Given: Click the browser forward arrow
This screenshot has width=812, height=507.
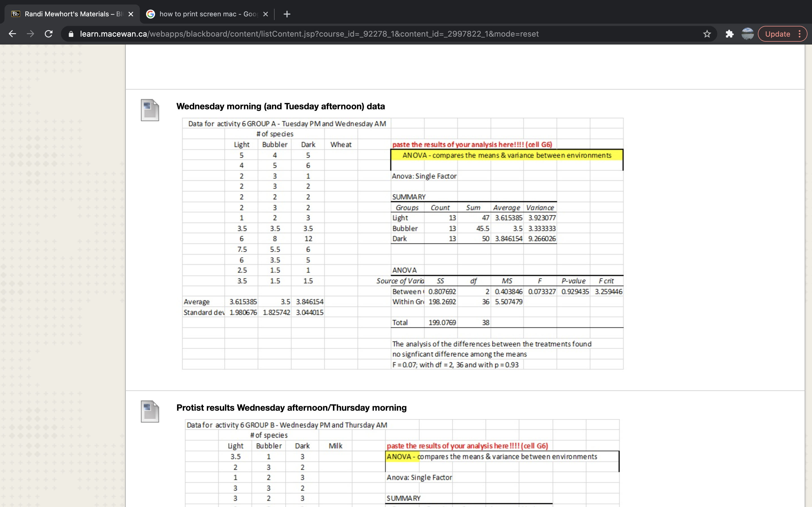Looking at the screenshot, I should (x=30, y=34).
